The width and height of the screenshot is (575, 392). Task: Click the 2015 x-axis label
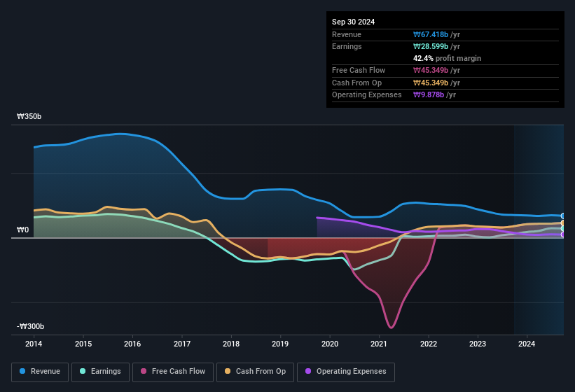[83, 344]
